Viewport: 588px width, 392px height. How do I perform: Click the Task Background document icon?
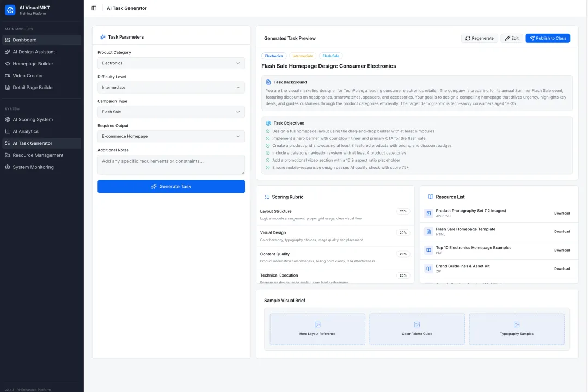tap(268, 82)
